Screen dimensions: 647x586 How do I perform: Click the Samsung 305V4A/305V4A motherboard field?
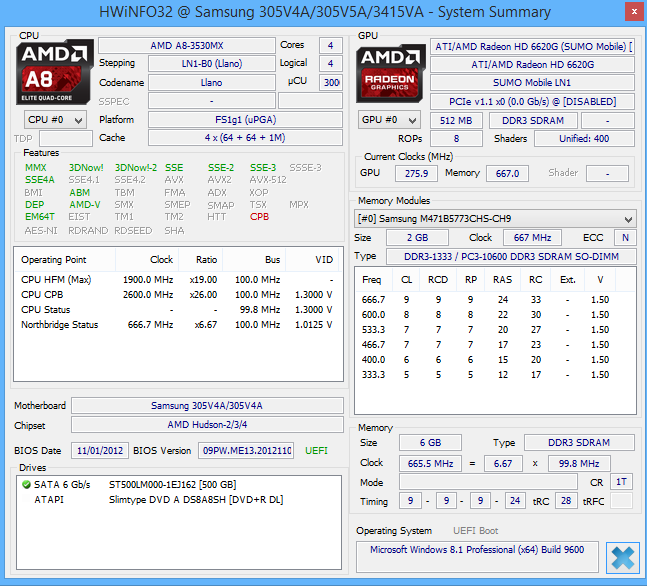pyautogui.click(x=207, y=406)
